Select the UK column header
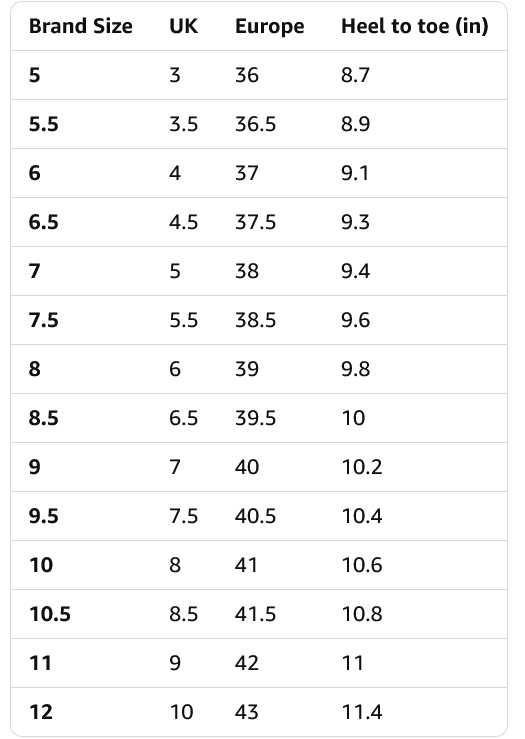This screenshot has width=525, height=739. 183,26
